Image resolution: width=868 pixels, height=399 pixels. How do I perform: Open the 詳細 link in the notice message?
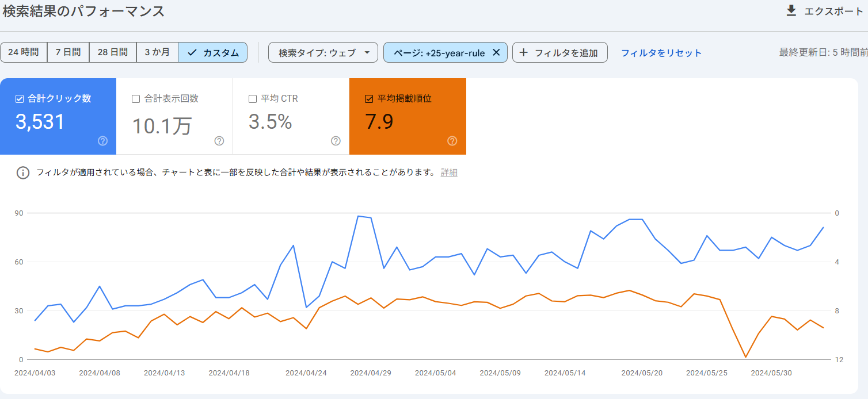pyautogui.click(x=449, y=172)
